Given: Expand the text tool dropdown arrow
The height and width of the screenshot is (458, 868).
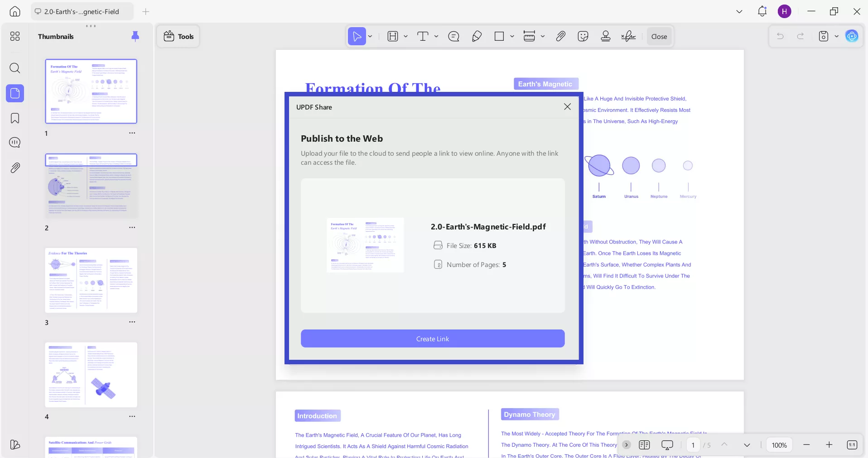Looking at the screenshot, I should pos(436,36).
